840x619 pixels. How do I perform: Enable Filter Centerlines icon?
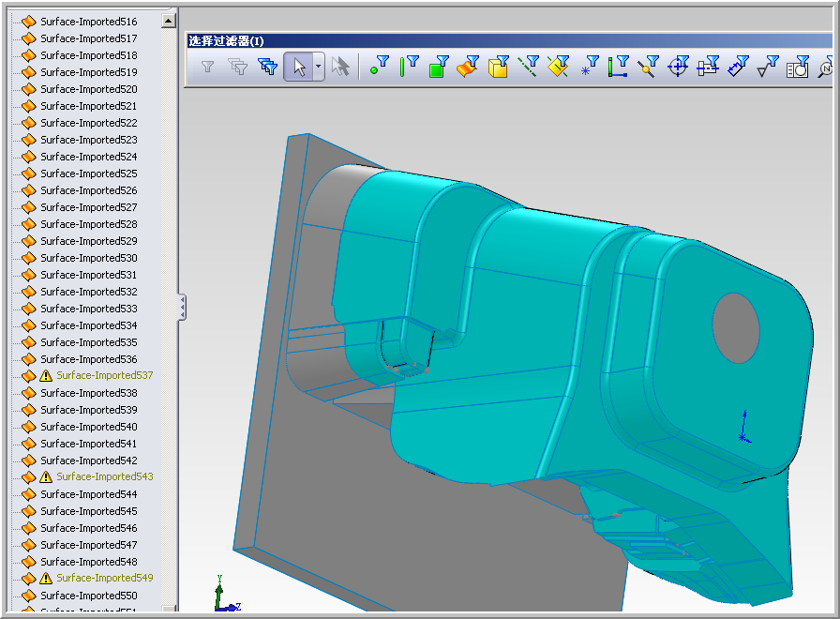pos(708,67)
